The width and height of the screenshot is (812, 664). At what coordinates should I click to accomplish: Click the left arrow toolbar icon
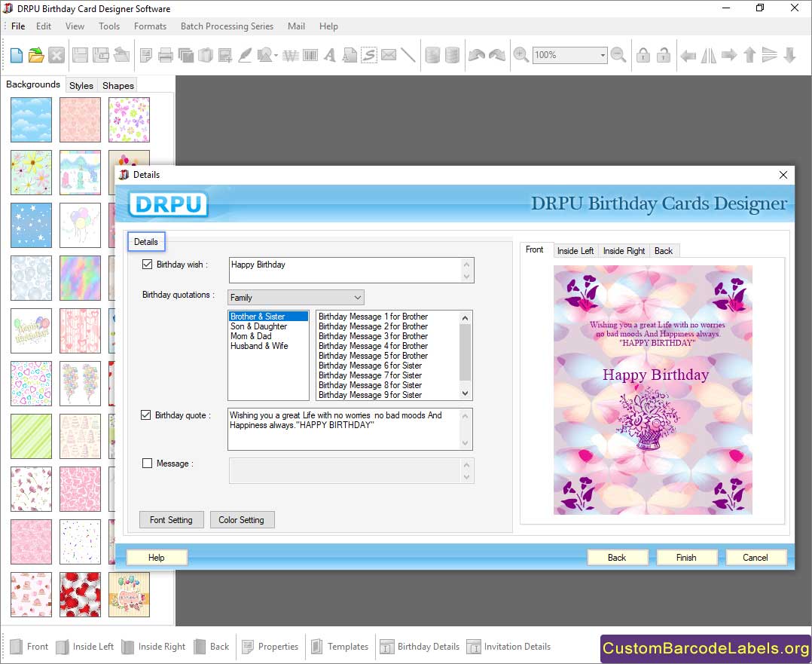(688, 55)
